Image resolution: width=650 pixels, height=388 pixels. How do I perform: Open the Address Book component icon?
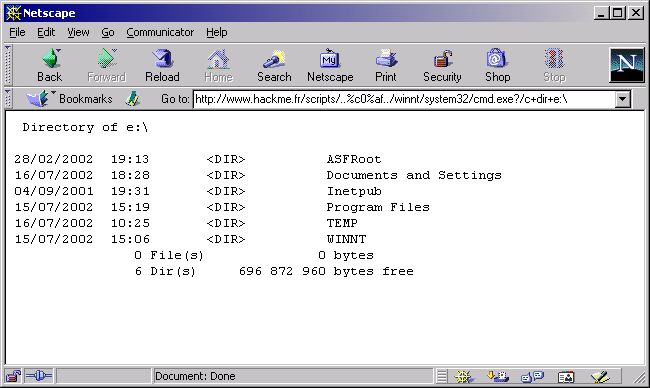566,376
